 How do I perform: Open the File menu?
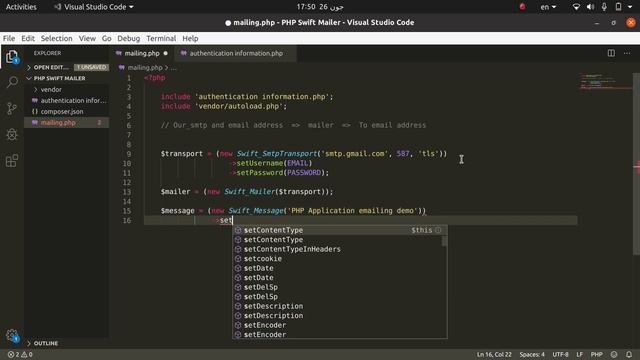9,38
